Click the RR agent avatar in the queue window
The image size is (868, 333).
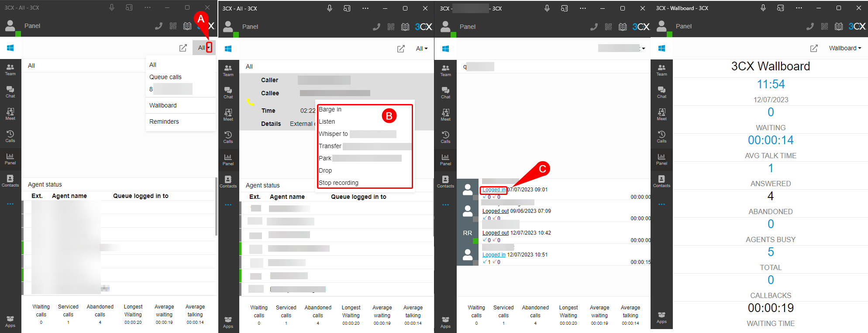pyautogui.click(x=468, y=233)
